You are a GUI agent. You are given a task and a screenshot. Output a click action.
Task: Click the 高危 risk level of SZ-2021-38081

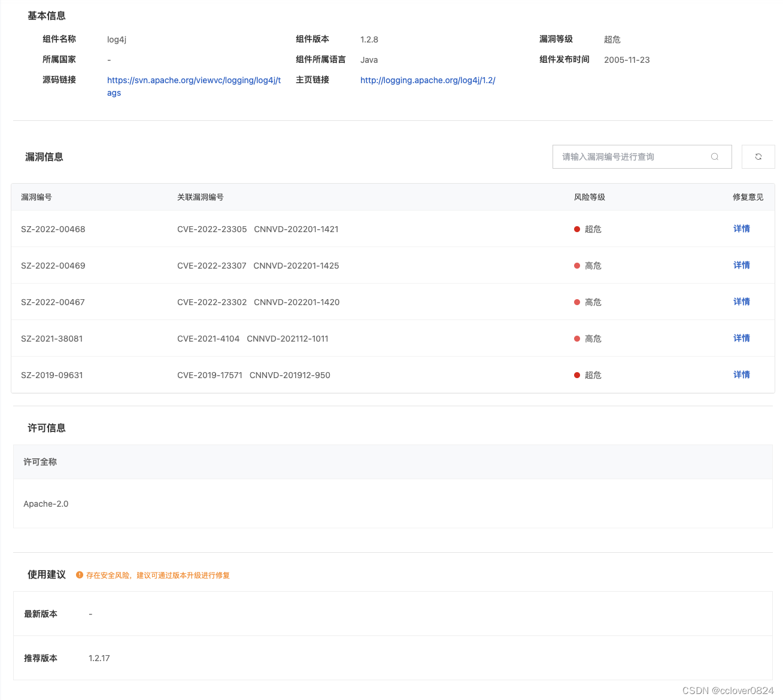coord(588,339)
